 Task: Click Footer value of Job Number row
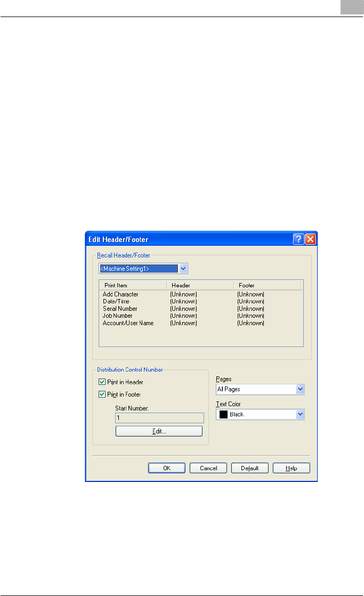(251, 316)
